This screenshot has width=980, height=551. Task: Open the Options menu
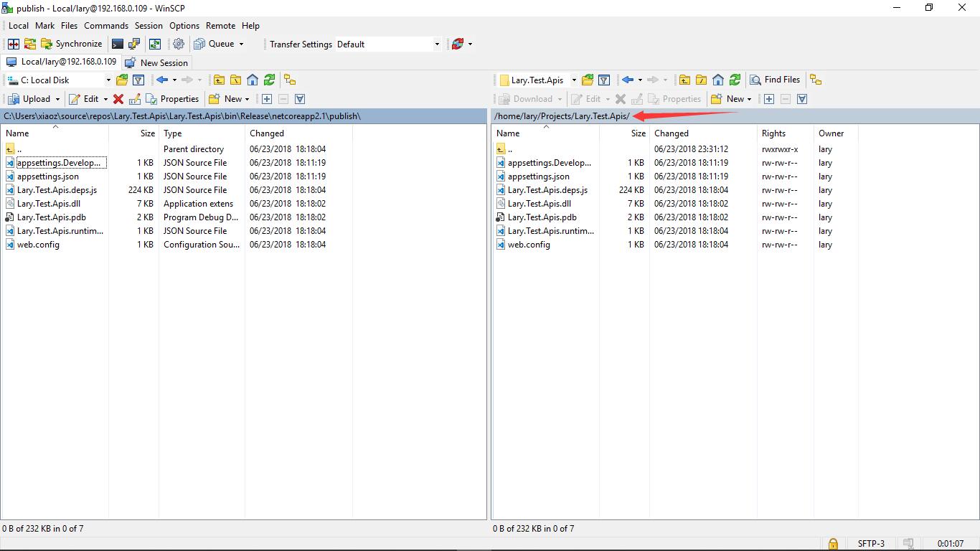(x=184, y=25)
